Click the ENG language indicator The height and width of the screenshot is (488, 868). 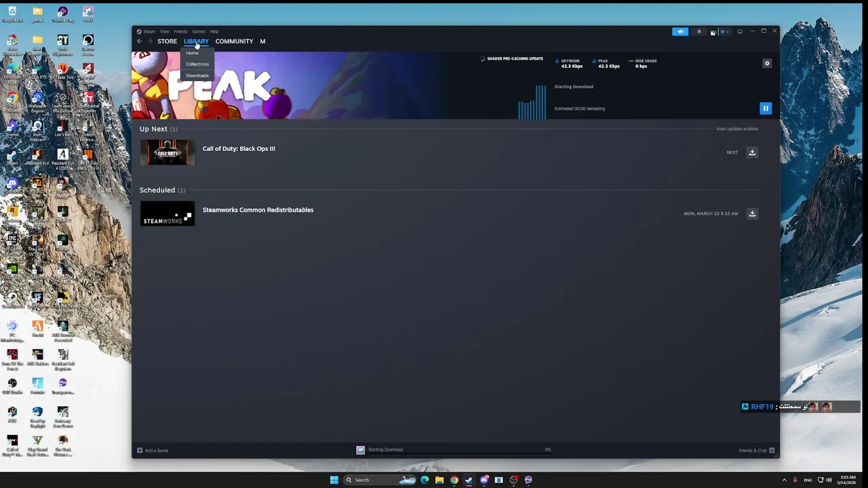pyautogui.click(x=808, y=480)
